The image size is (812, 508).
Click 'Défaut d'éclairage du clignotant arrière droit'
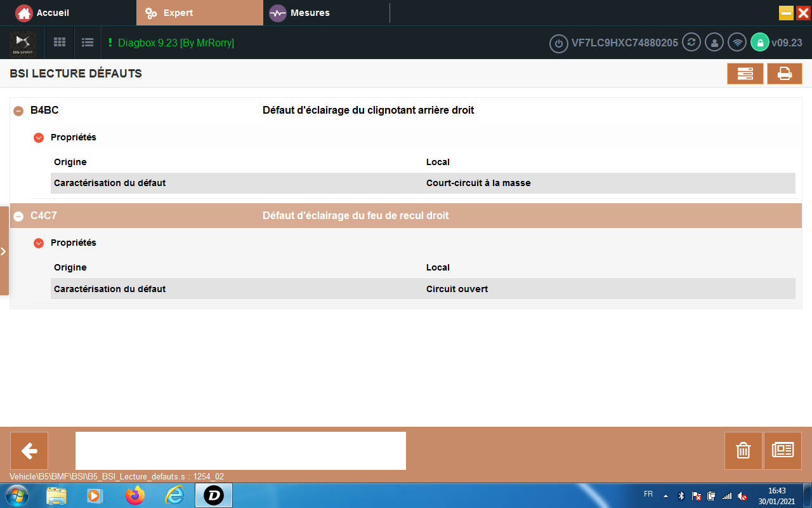(x=369, y=110)
